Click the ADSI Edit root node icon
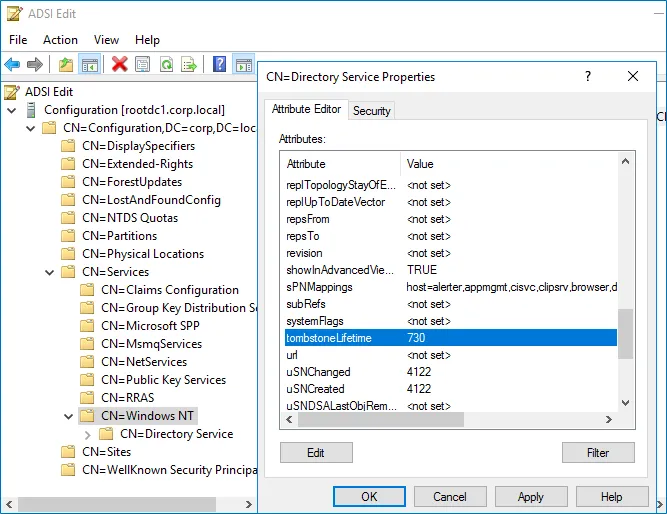 (12, 92)
